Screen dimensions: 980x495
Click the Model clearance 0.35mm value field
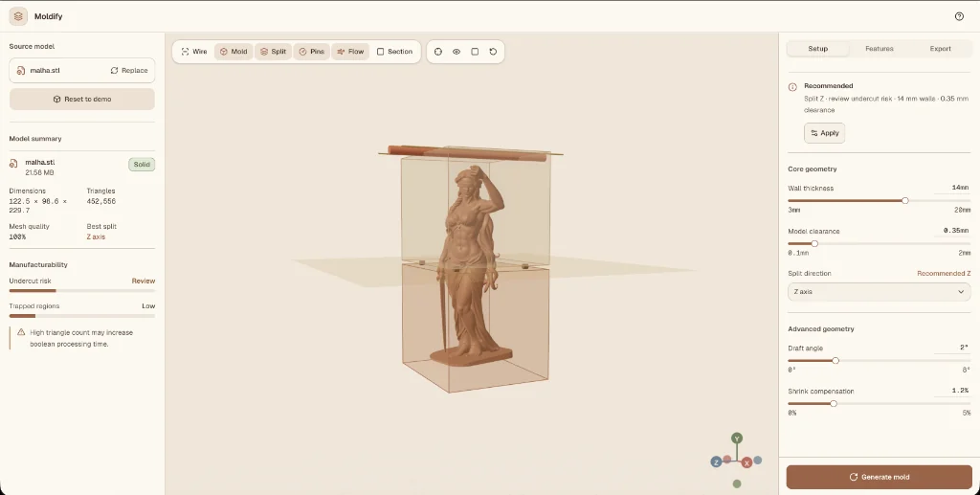pos(952,231)
